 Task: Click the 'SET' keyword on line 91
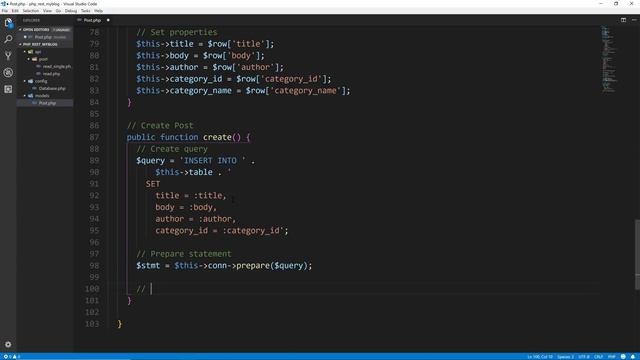(153, 184)
